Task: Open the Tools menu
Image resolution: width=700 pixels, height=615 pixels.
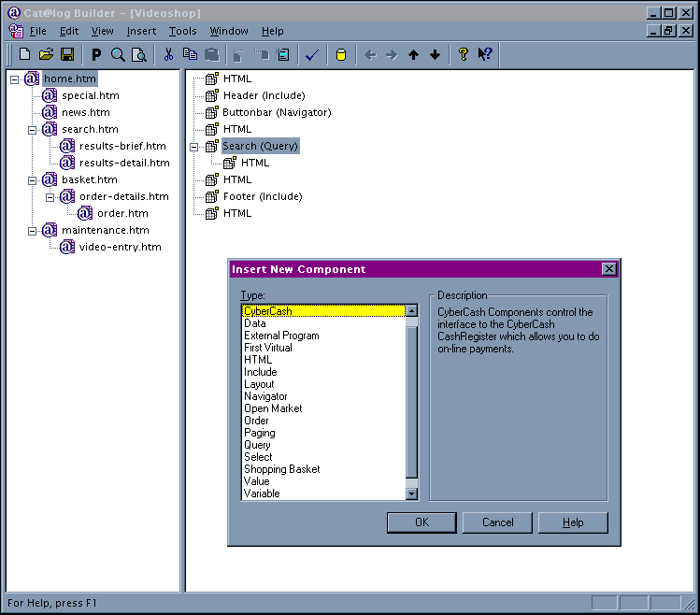Action: click(182, 31)
